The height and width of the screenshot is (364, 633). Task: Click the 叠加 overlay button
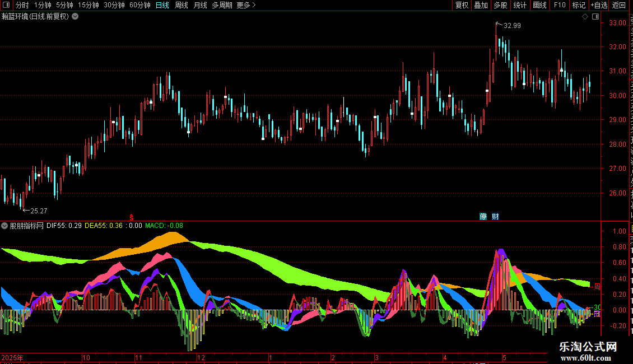[x=481, y=5]
